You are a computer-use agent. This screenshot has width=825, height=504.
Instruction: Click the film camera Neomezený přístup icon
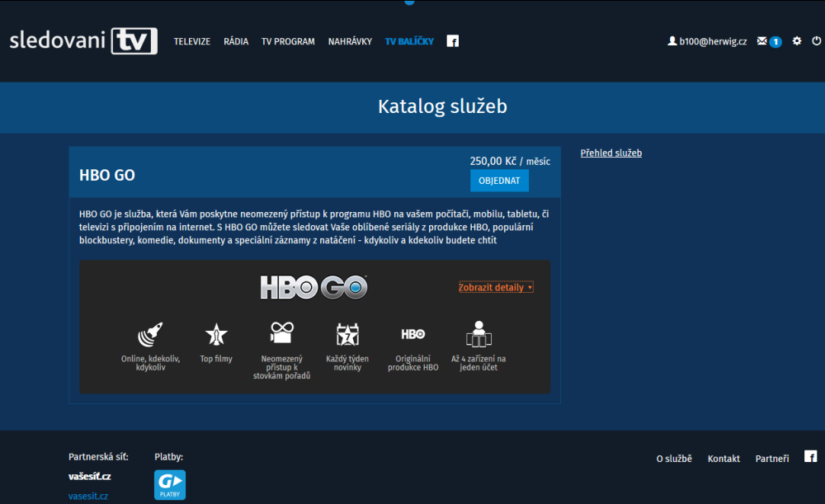point(282,333)
